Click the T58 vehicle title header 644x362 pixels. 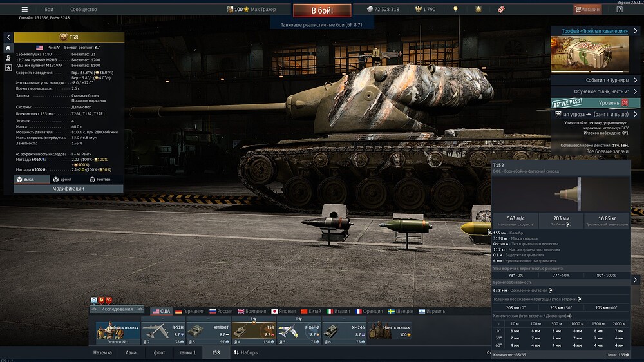point(69,37)
